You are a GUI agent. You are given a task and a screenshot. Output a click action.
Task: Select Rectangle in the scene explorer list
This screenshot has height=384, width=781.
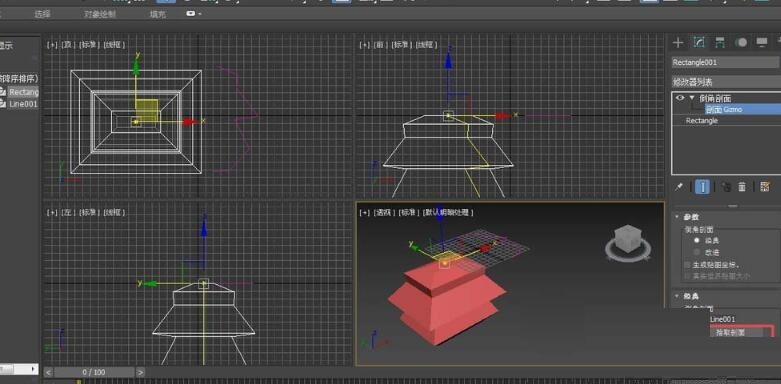(23, 92)
